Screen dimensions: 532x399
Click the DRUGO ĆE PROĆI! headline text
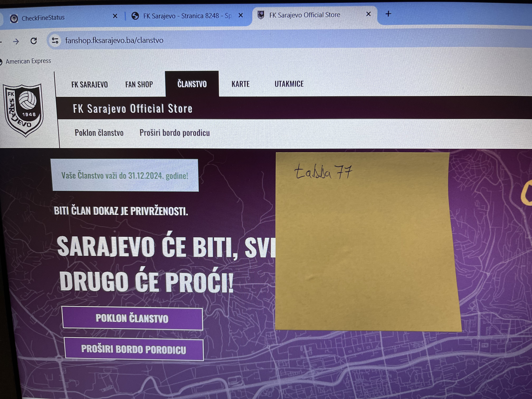coord(146,281)
